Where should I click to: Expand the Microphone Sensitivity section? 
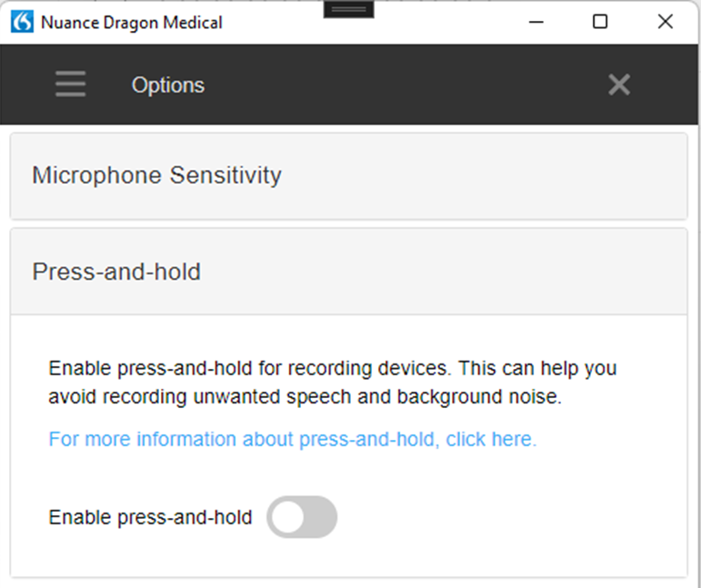[x=348, y=175]
